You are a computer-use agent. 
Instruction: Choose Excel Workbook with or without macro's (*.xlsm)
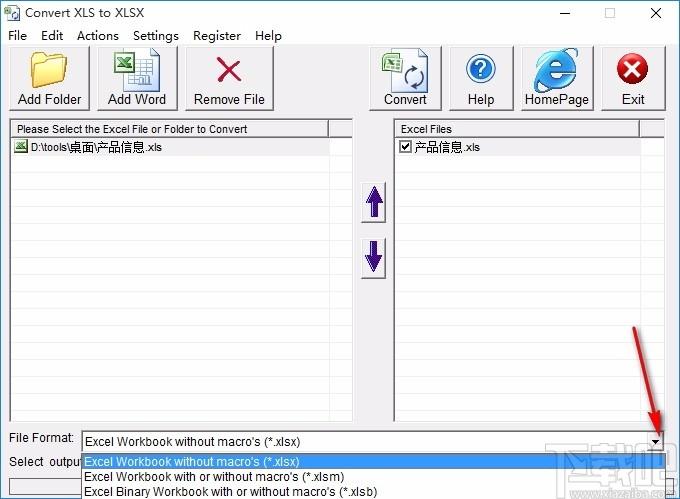[x=373, y=476]
